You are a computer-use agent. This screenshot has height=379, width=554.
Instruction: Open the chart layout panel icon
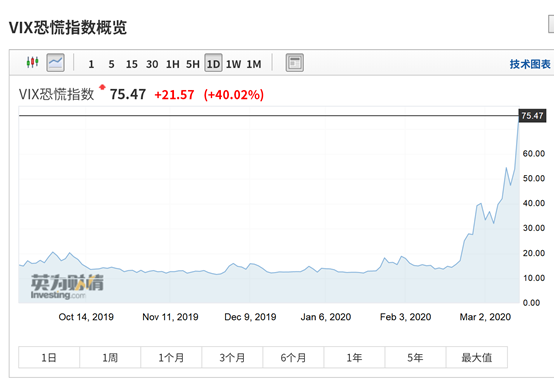pos(294,63)
